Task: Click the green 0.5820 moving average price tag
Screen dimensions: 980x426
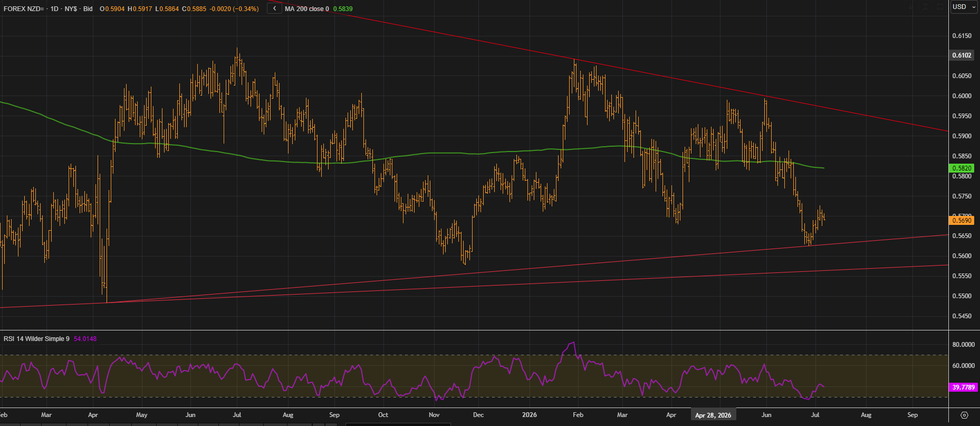Action: click(x=962, y=168)
